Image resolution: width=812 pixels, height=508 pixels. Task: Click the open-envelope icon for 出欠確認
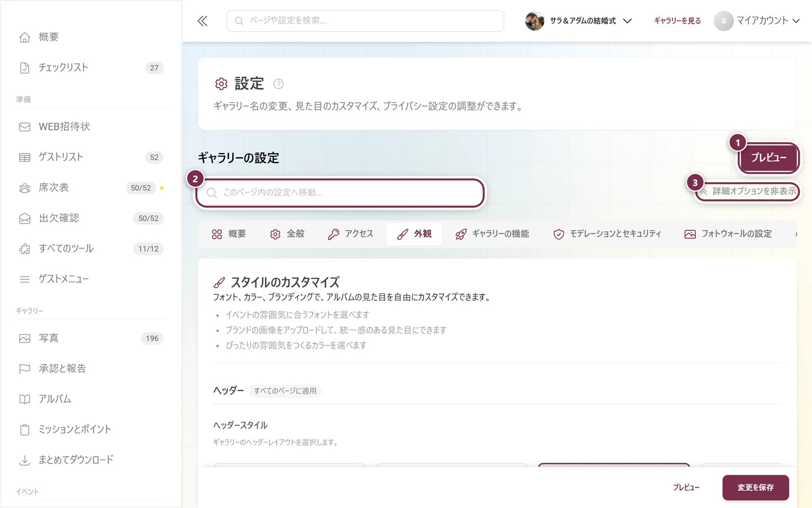[x=25, y=218]
